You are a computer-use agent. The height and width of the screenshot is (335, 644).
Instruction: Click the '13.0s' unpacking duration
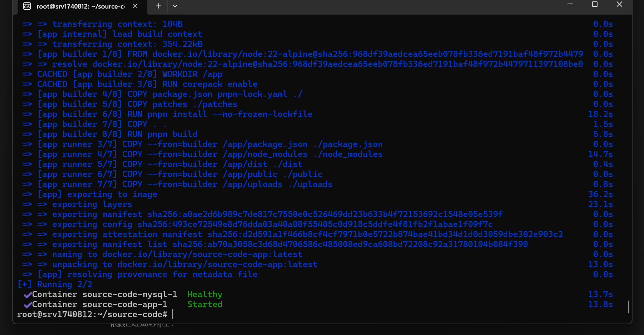pos(600,265)
